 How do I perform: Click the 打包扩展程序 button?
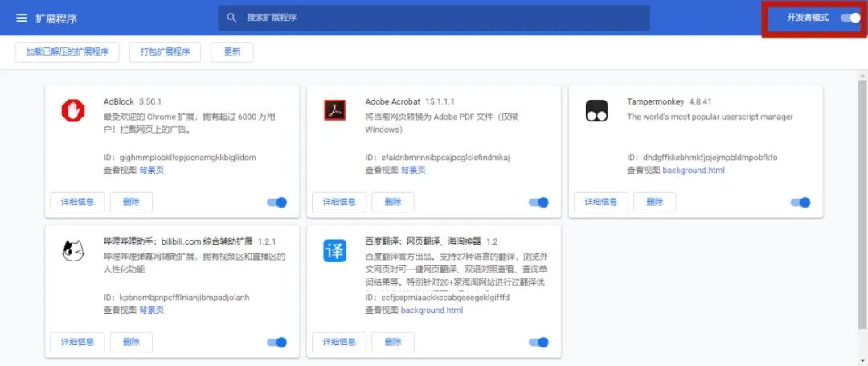coord(165,52)
